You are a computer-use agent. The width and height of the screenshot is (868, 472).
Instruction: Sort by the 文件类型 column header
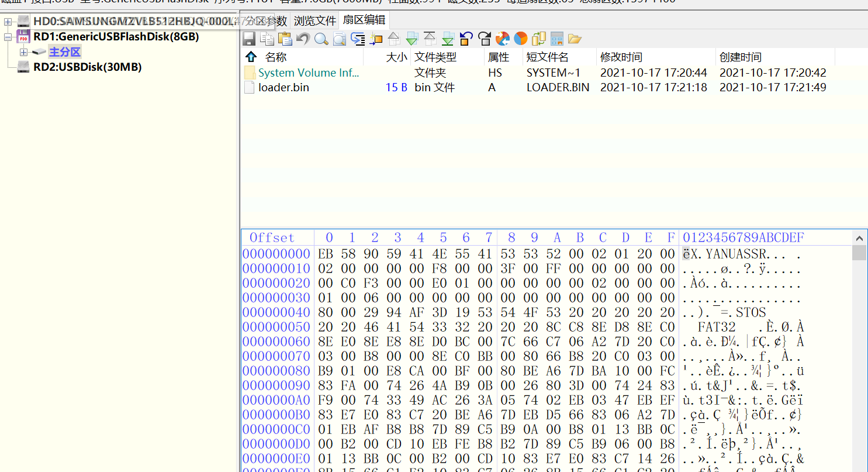[x=435, y=57]
